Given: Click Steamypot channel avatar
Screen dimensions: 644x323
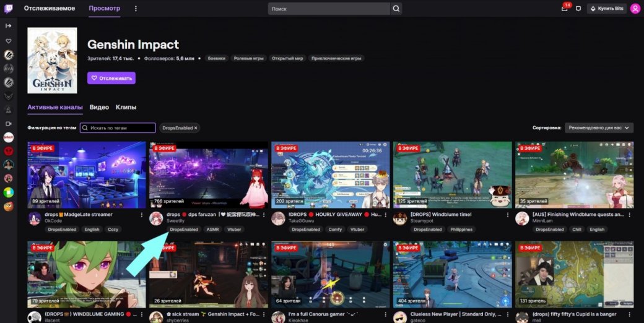Looking at the screenshot, I should coord(400,218).
